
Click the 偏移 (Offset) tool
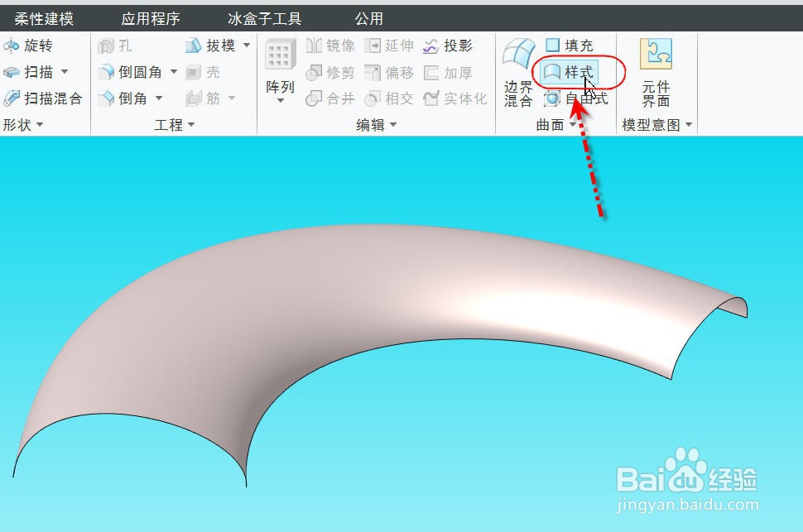[x=389, y=73]
